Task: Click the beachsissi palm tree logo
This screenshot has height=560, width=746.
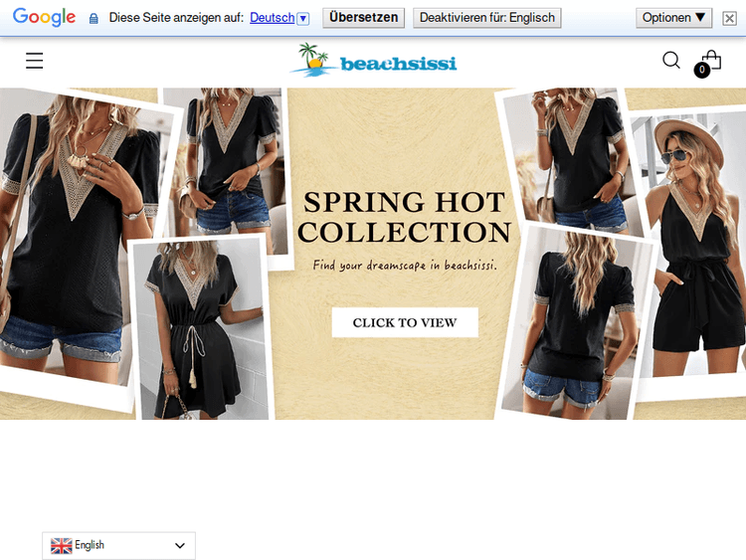Action: click(x=373, y=61)
